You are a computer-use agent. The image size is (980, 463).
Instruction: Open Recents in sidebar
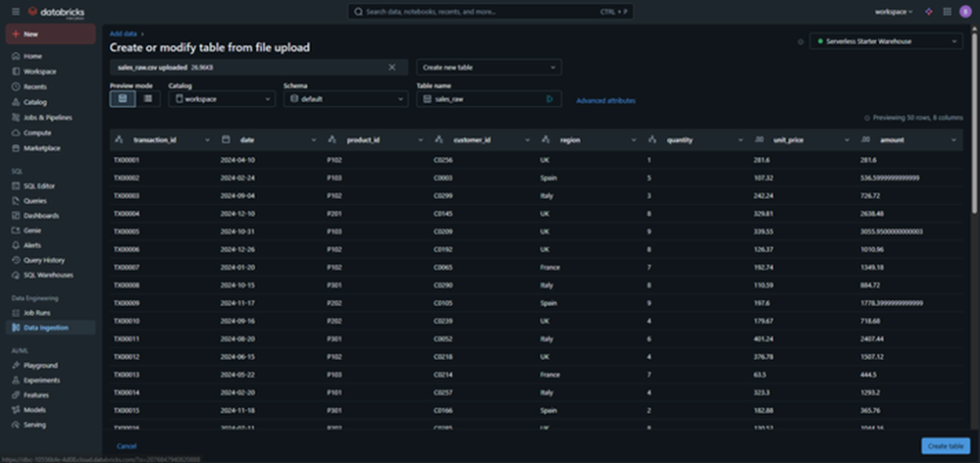tap(51, 87)
